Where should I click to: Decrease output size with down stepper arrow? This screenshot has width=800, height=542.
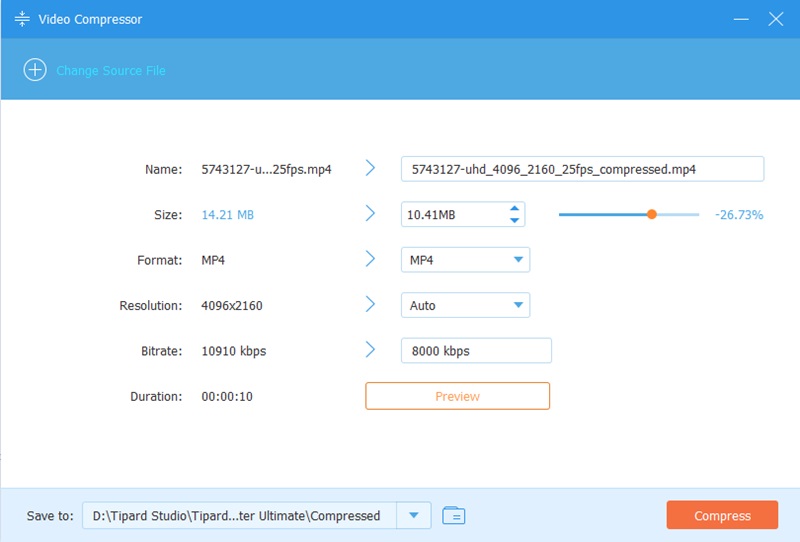(x=514, y=220)
